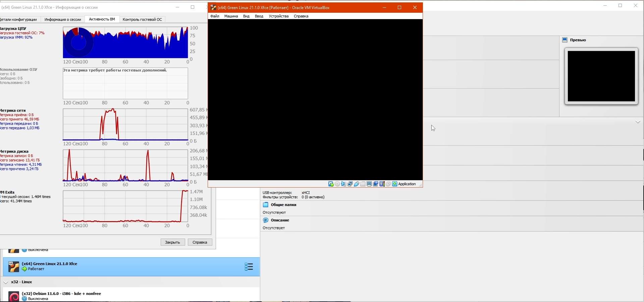Image resolution: width=644 pixels, height=302 pixels.
Task: Click the VirtualBox icon in the VM window title bar
Action: pyautogui.click(x=213, y=7)
